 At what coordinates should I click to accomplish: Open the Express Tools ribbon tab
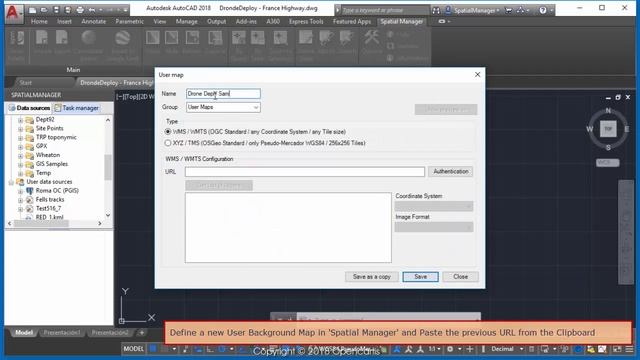point(306,22)
